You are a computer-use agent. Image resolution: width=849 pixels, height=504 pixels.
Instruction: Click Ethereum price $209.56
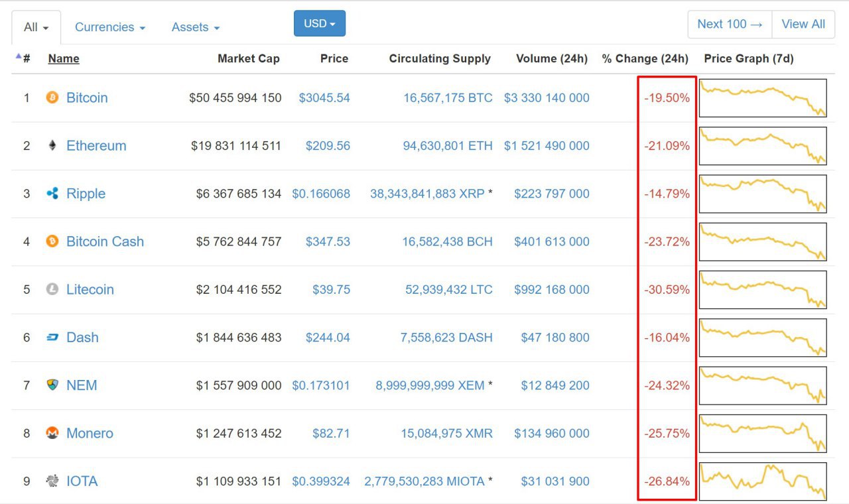(328, 145)
